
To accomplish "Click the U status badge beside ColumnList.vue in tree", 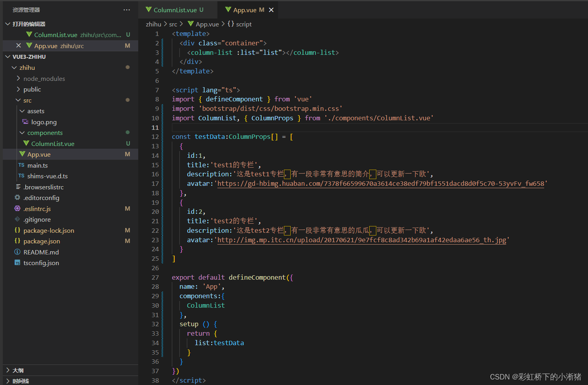I will pos(128,143).
